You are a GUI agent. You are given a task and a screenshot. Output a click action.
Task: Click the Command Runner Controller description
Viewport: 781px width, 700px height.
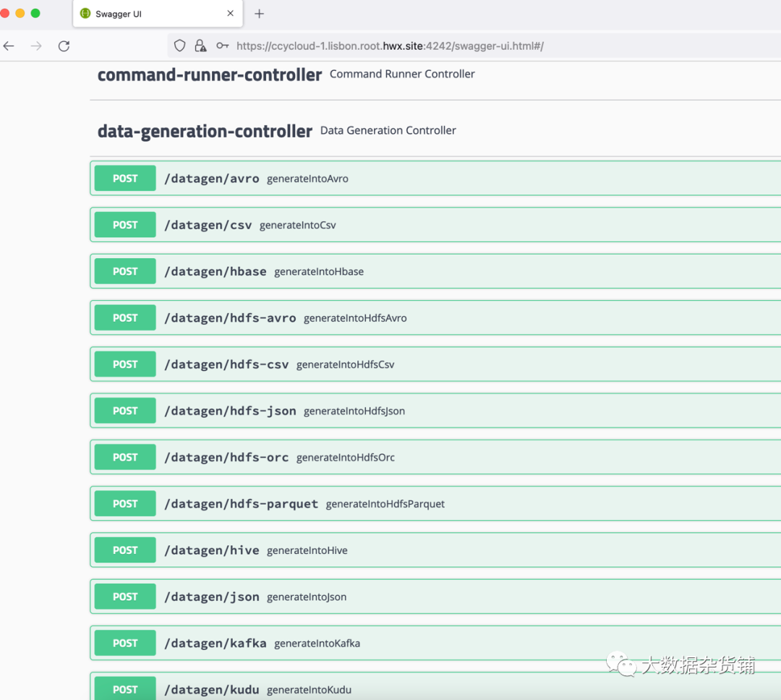[402, 74]
